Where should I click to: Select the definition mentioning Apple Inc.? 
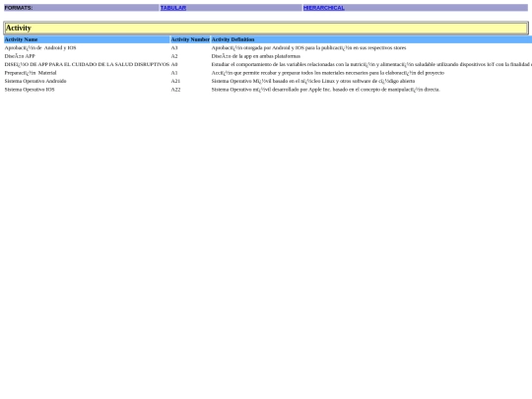point(326,90)
